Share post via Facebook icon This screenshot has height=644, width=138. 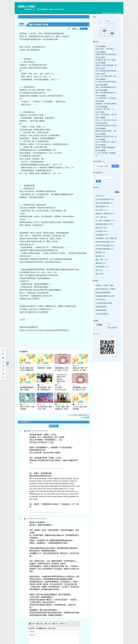point(73,29)
